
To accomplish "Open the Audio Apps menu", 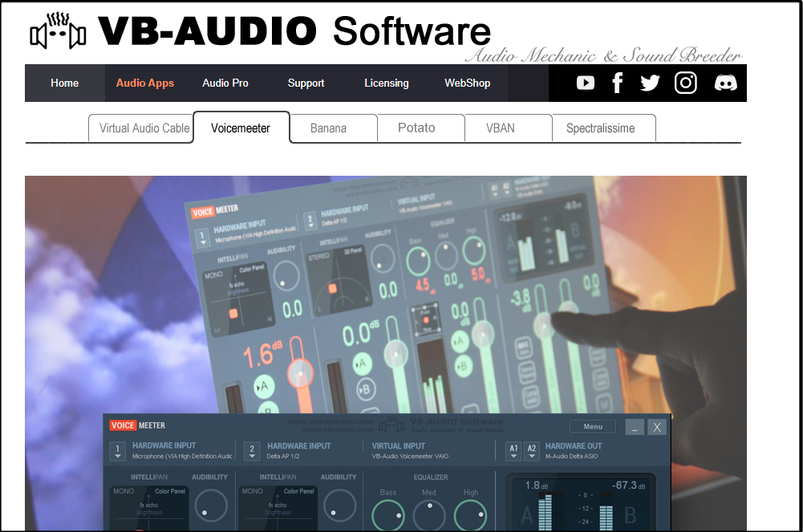I will 145,83.
